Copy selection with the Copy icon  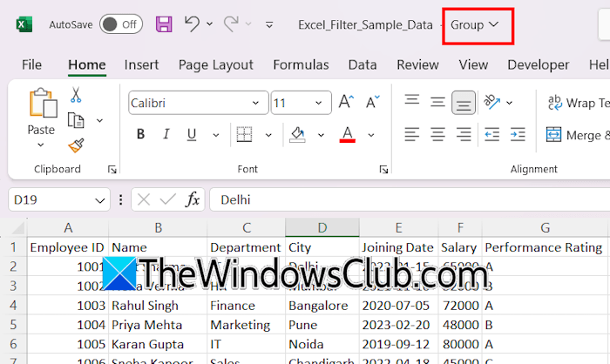click(76, 120)
